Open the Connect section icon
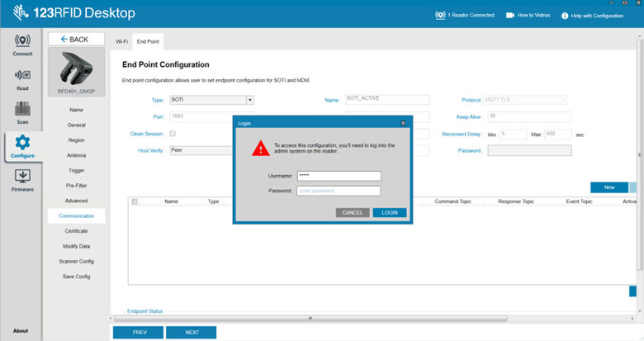 click(x=22, y=40)
